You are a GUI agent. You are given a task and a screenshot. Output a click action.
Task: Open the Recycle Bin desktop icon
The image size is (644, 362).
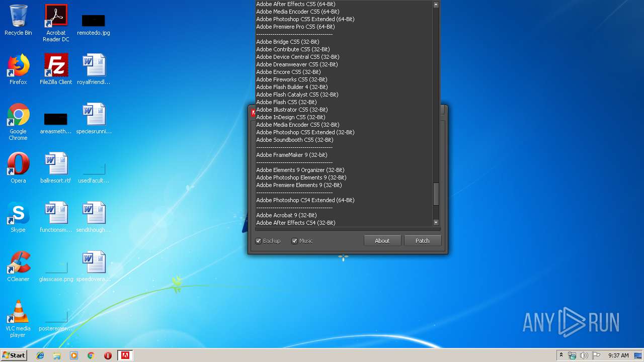(18, 20)
